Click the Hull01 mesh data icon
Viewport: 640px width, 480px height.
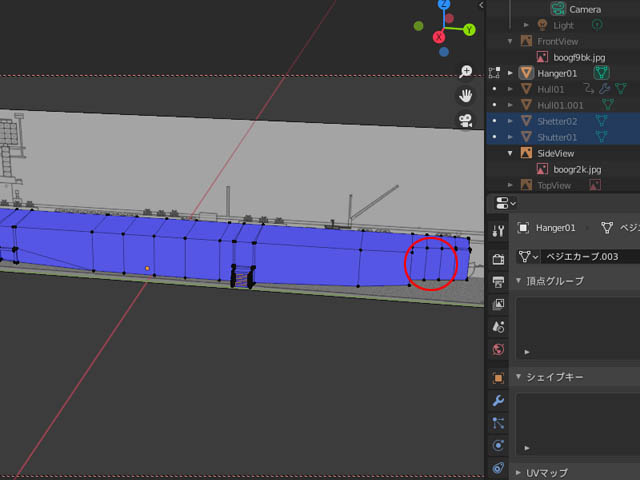[x=620, y=89]
